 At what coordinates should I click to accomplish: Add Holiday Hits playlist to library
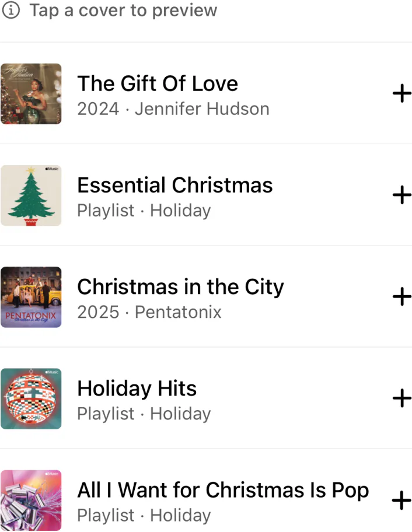coord(401,398)
